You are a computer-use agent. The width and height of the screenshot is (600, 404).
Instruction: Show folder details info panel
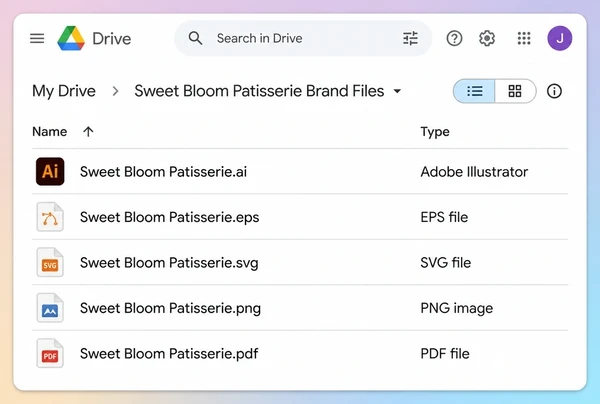pyautogui.click(x=554, y=91)
